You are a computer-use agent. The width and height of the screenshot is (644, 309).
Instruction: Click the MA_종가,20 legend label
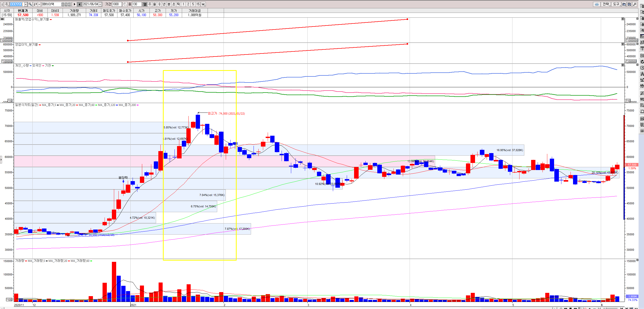click(x=67, y=105)
